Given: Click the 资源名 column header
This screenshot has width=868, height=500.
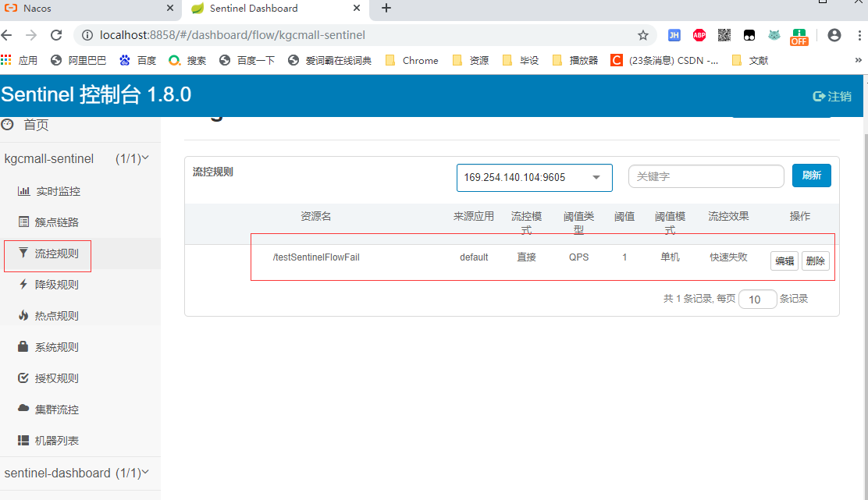Looking at the screenshot, I should coord(316,216).
